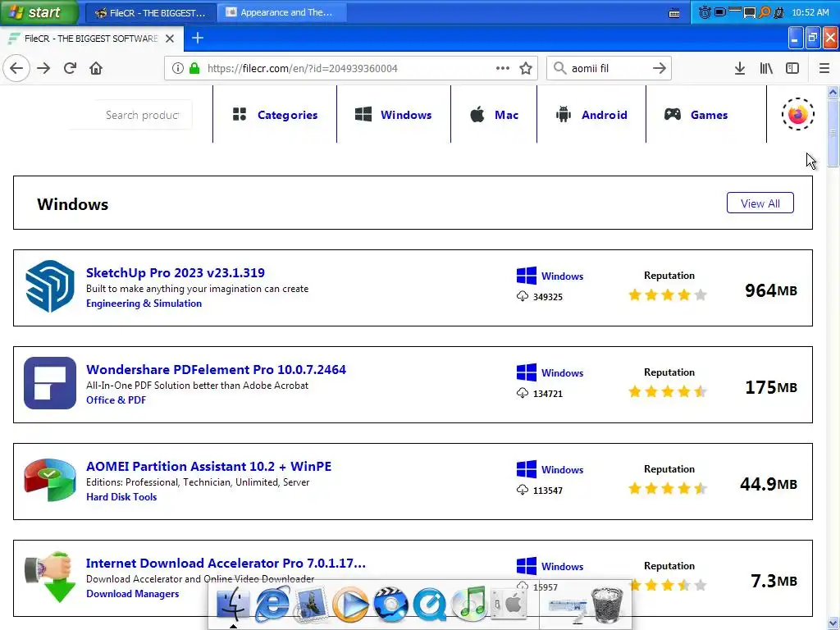Click the PDFelement reputation star rating

tap(668, 391)
